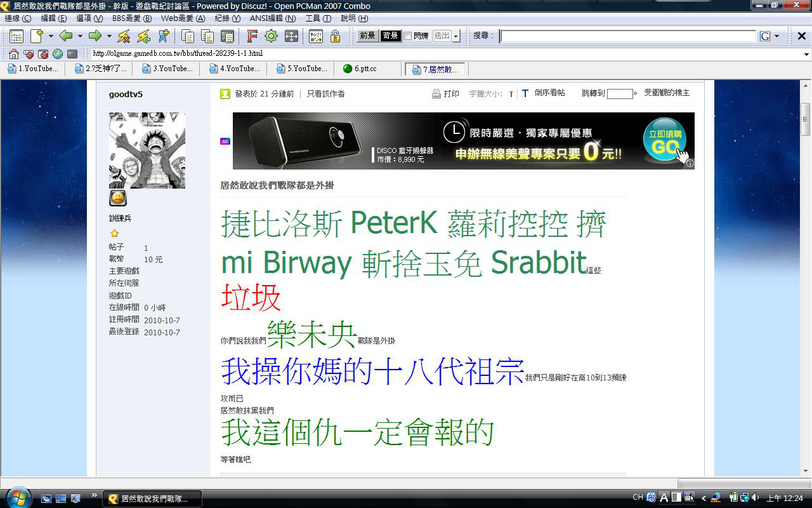Click the printer icon next to 打印
The width and height of the screenshot is (812, 508).
pyautogui.click(x=436, y=94)
